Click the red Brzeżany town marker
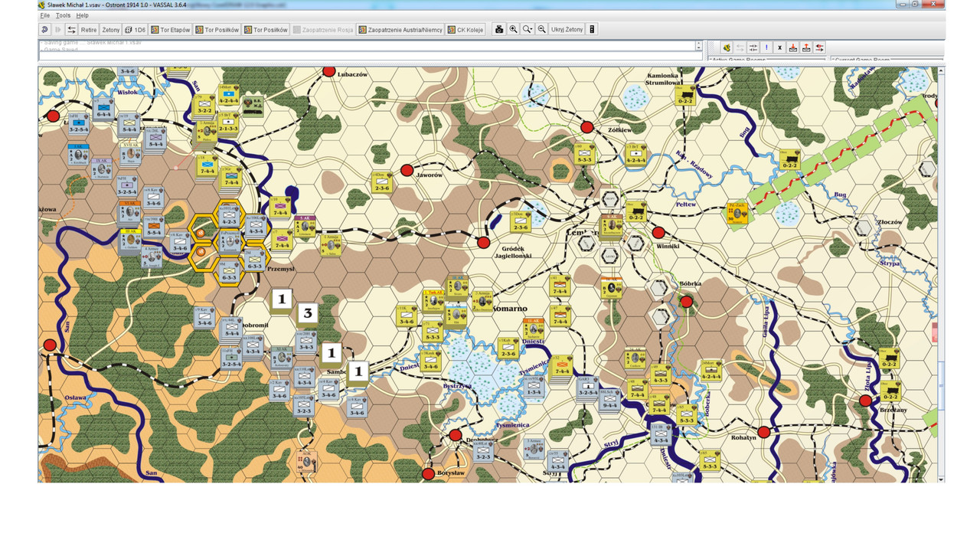Viewport: 980px width, 543px height. click(865, 401)
